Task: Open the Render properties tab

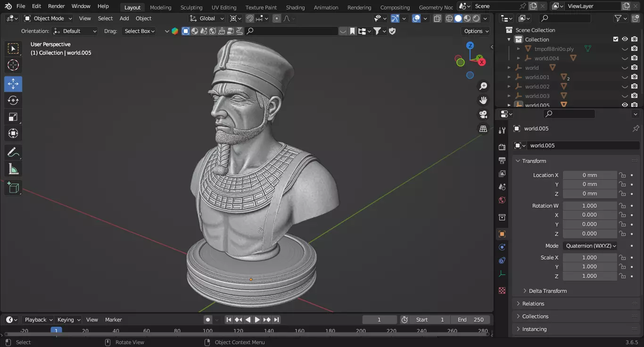Action: click(x=502, y=147)
